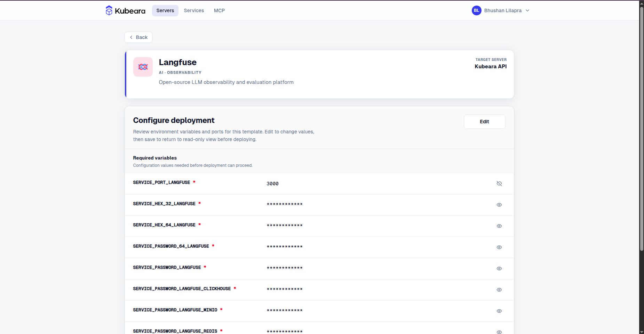Image resolution: width=644 pixels, height=334 pixels.
Task: Show the SERVICE_PASSWORD_LANGFUSE value
Action: click(x=499, y=269)
